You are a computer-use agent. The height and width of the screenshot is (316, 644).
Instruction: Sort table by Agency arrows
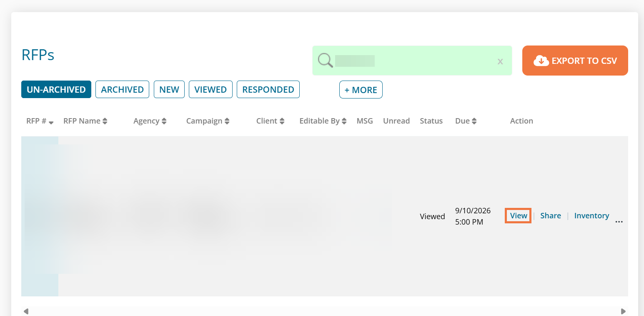click(x=164, y=121)
